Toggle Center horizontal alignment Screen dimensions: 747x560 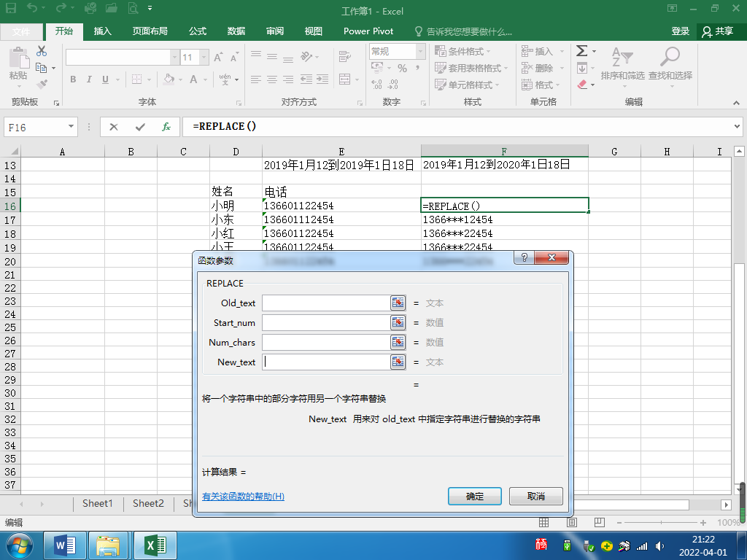point(272,79)
